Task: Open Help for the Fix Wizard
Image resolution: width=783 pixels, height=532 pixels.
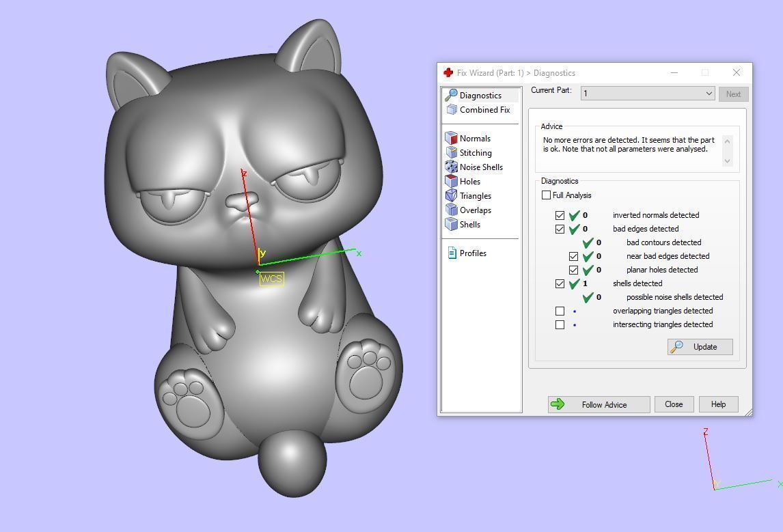Action: point(718,404)
